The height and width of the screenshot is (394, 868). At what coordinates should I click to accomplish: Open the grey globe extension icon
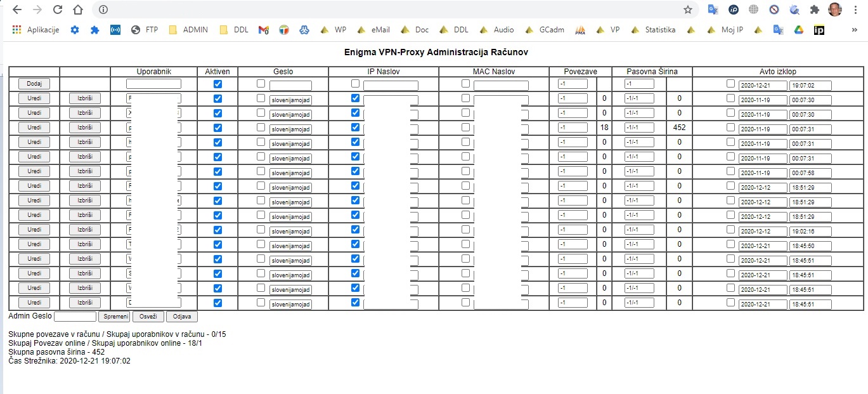[754, 10]
